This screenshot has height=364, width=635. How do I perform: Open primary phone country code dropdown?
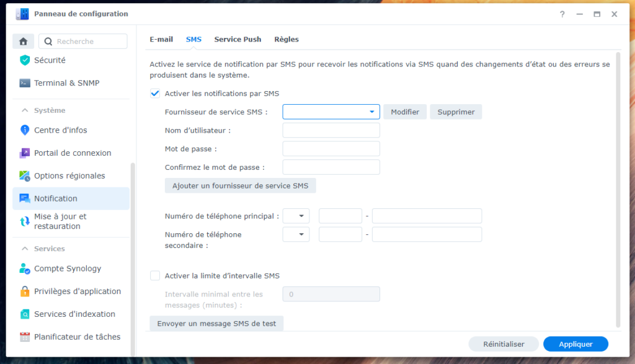pyautogui.click(x=296, y=216)
